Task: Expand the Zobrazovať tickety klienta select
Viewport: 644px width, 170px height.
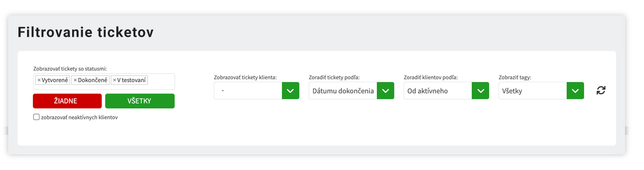Action: (x=248, y=91)
